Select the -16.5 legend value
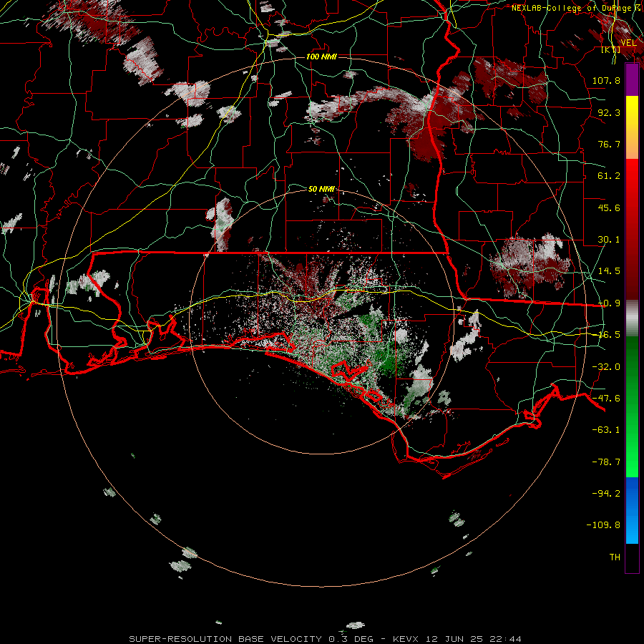 point(609,335)
